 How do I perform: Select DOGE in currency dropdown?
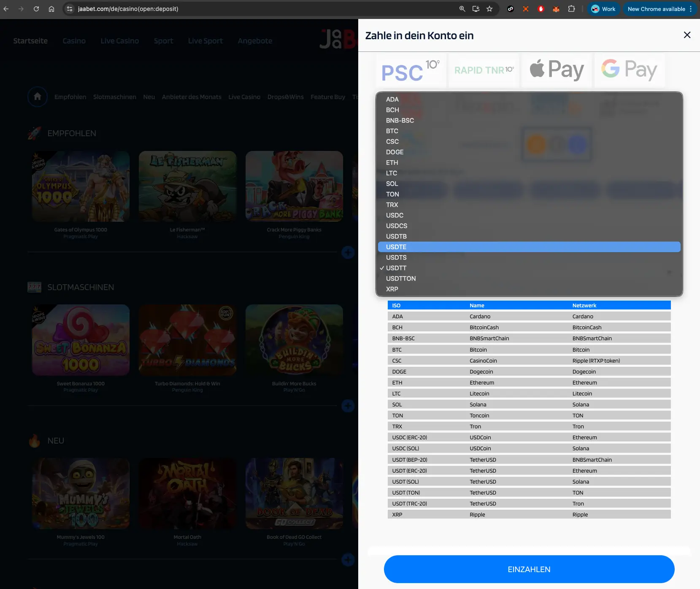529,152
